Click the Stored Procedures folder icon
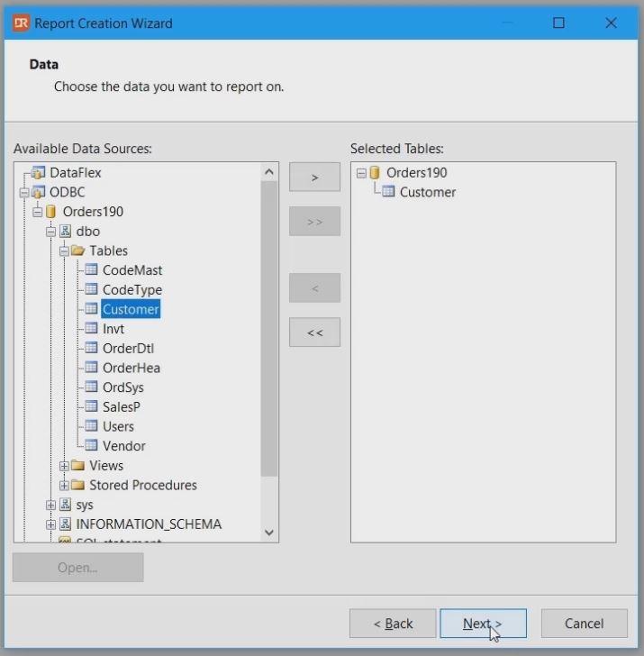The image size is (644, 656). tap(77, 485)
